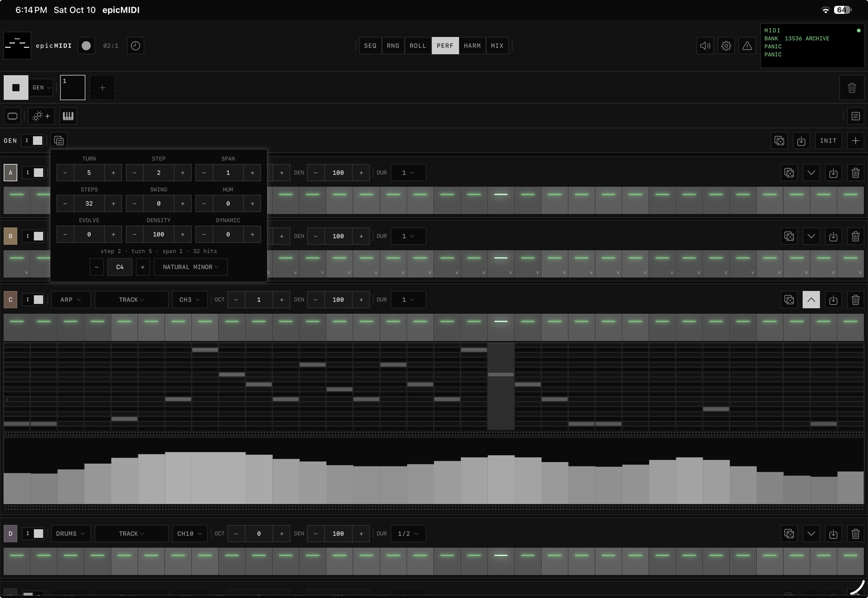
Task: Open track C CH3 channel dropdown
Action: [x=189, y=300]
